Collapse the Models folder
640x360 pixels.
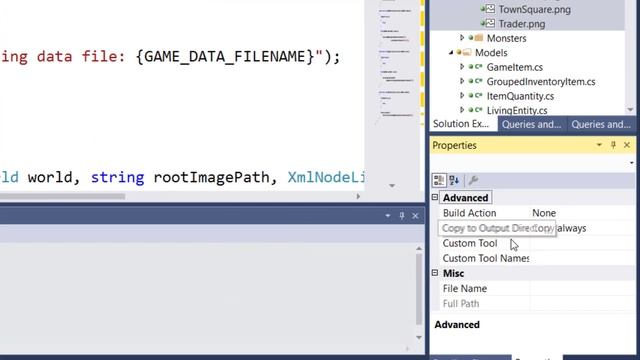point(451,53)
